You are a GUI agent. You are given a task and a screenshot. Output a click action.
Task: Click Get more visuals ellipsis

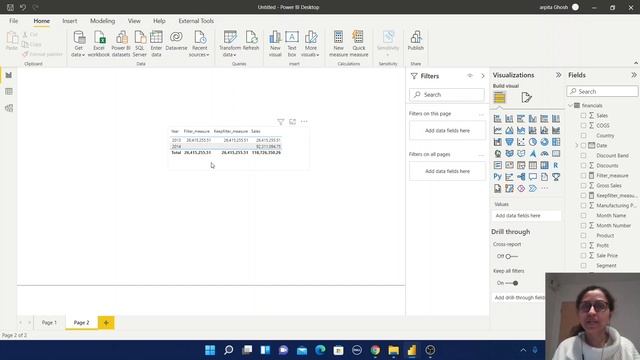coord(544,189)
